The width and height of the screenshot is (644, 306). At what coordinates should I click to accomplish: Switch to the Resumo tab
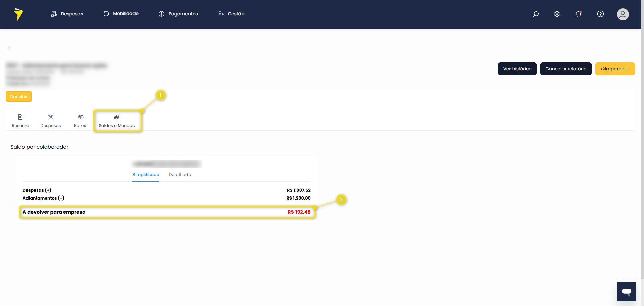click(x=20, y=121)
